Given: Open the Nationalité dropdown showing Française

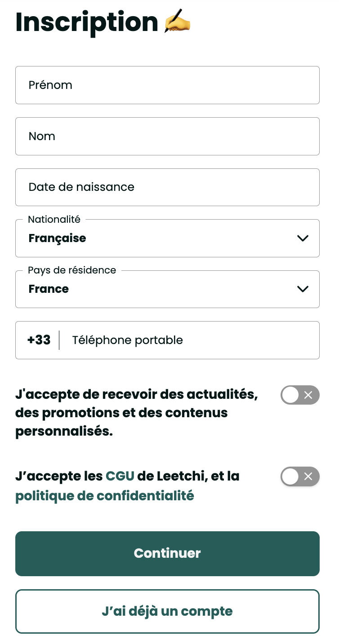Looking at the screenshot, I should pos(167,238).
